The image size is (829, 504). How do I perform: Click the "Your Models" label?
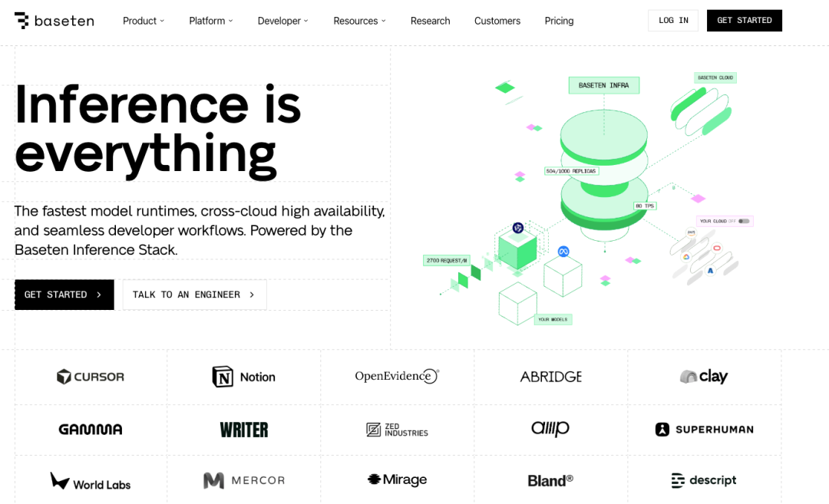(553, 320)
